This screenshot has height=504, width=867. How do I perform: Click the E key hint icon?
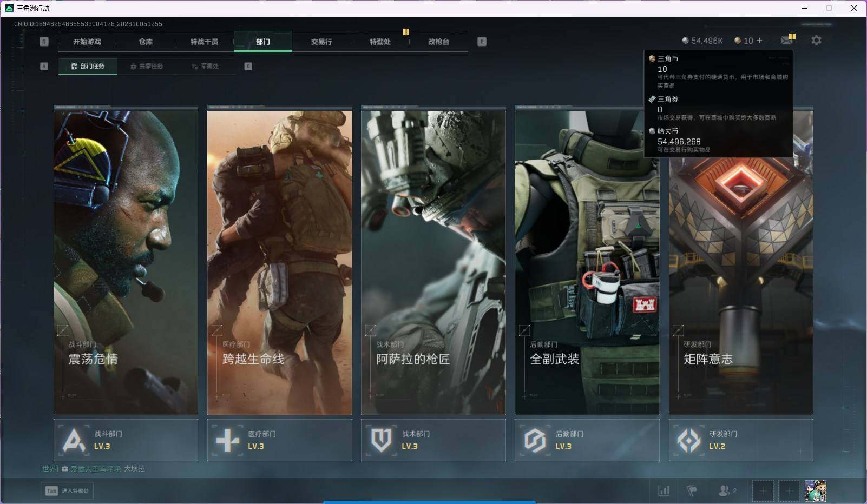click(x=482, y=42)
